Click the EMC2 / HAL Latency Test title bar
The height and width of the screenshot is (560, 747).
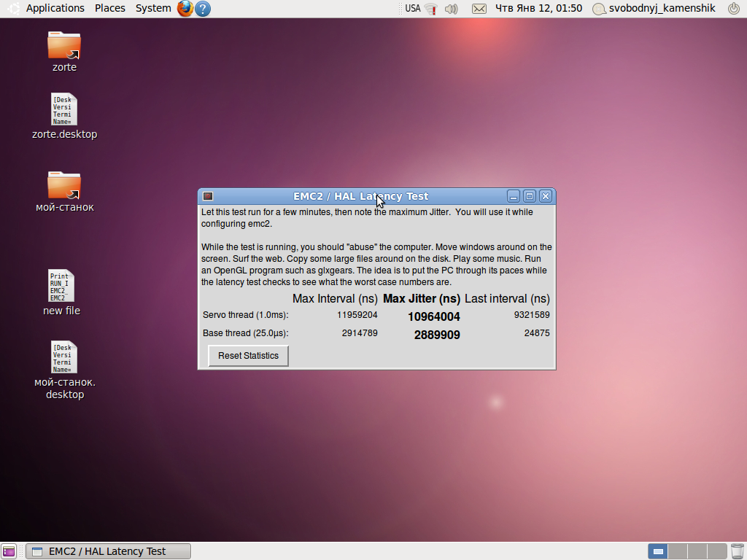(360, 196)
